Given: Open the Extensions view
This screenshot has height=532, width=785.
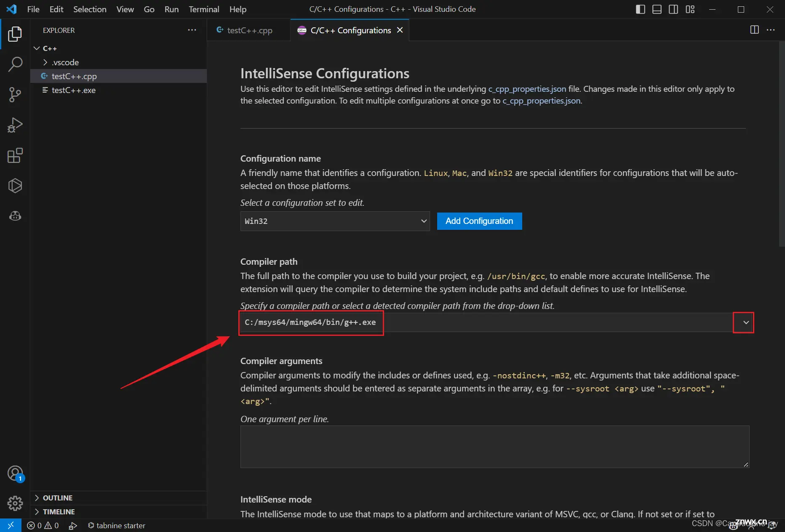Looking at the screenshot, I should [15, 155].
